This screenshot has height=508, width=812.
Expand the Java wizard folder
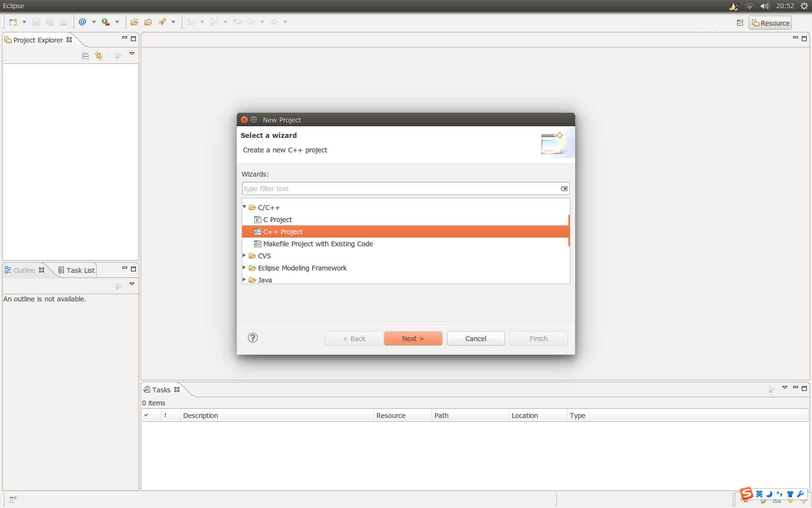point(245,280)
